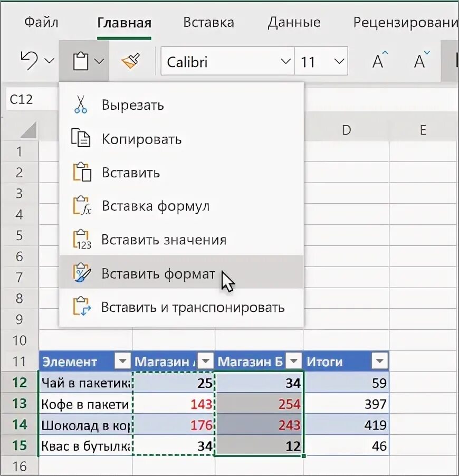Click the Итоги cell with value 419

[347, 425]
